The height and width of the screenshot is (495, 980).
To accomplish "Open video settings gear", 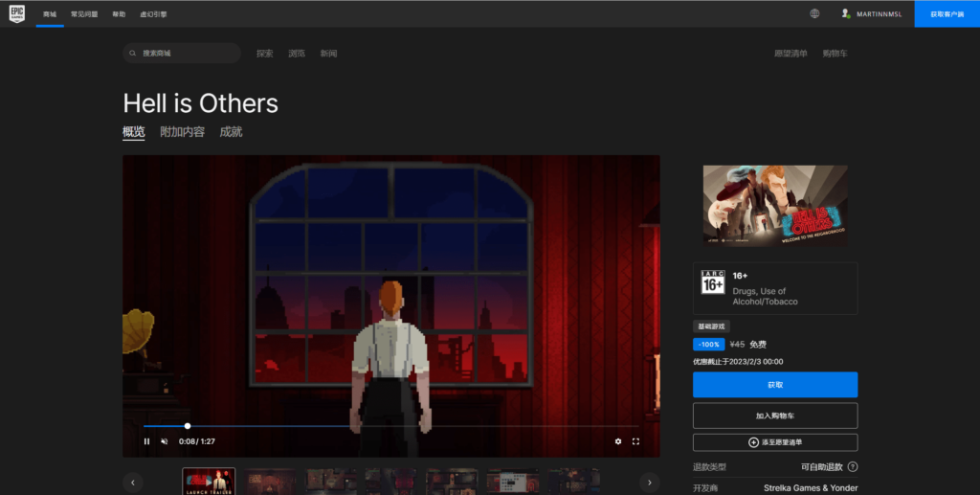I will click(x=618, y=441).
